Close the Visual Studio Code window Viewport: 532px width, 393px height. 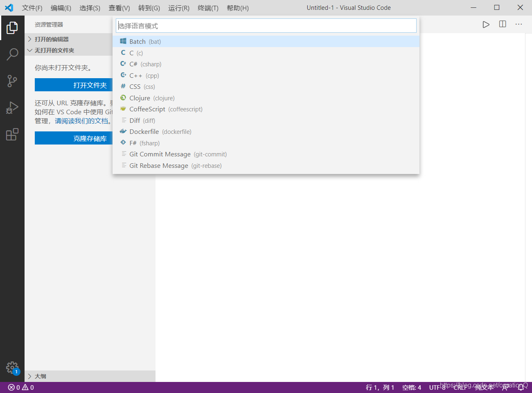click(520, 7)
